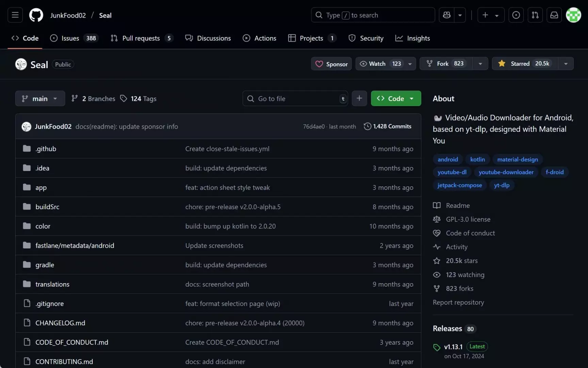Open the CONTRIBUTING.md file
588x368 pixels.
64,362
